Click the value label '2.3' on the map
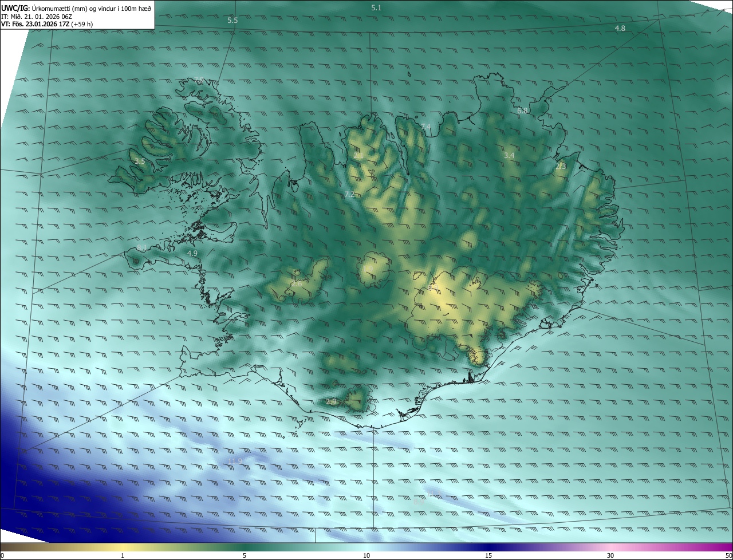 click(x=561, y=166)
